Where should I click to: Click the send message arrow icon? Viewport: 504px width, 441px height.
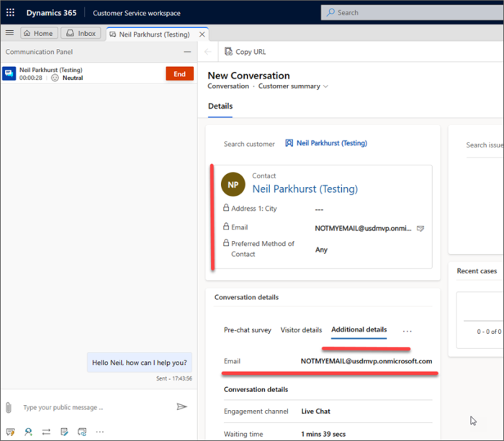click(182, 407)
